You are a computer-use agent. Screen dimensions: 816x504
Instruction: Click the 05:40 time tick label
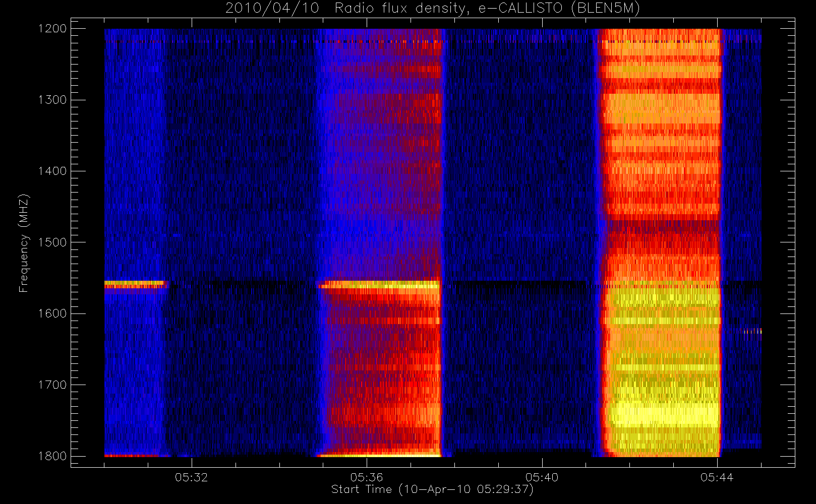pos(542,477)
